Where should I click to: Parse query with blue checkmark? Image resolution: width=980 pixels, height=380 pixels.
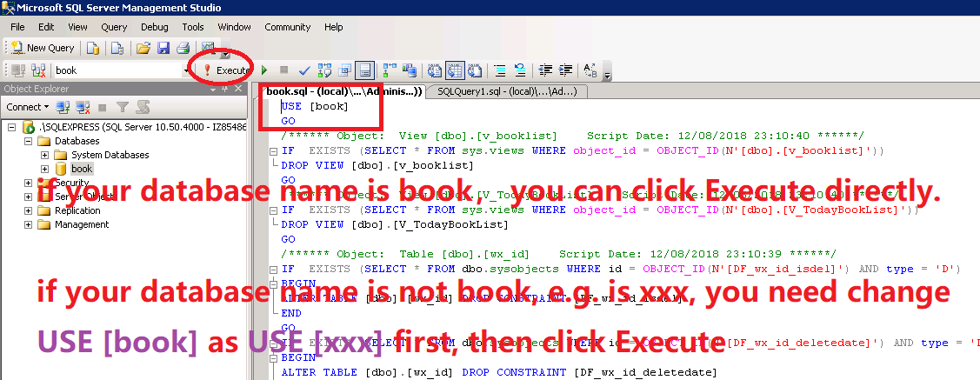tap(304, 70)
